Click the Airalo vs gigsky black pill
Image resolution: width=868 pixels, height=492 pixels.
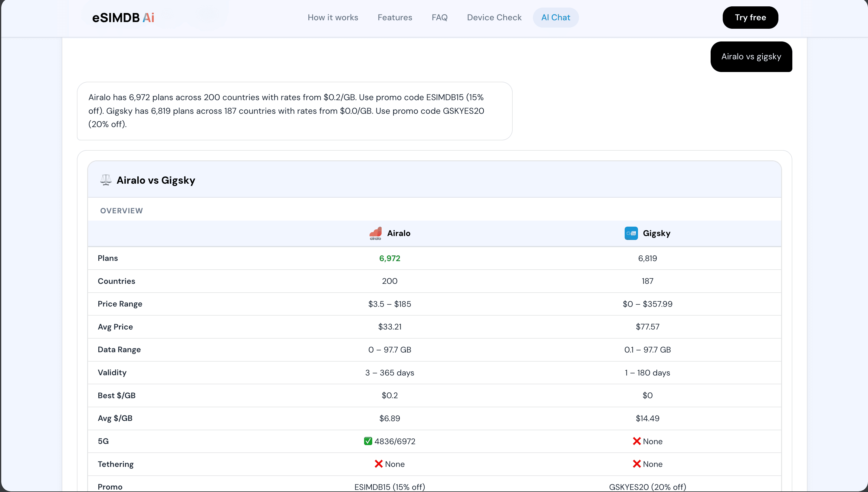point(751,56)
